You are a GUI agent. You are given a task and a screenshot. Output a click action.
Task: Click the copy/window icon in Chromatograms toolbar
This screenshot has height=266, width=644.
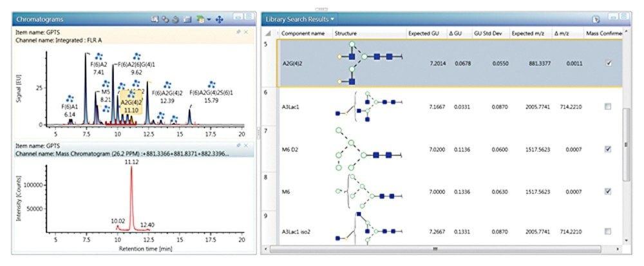187,19
